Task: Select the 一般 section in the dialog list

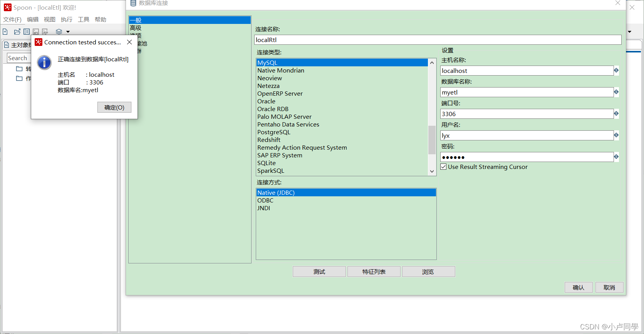Action: click(190, 20)
